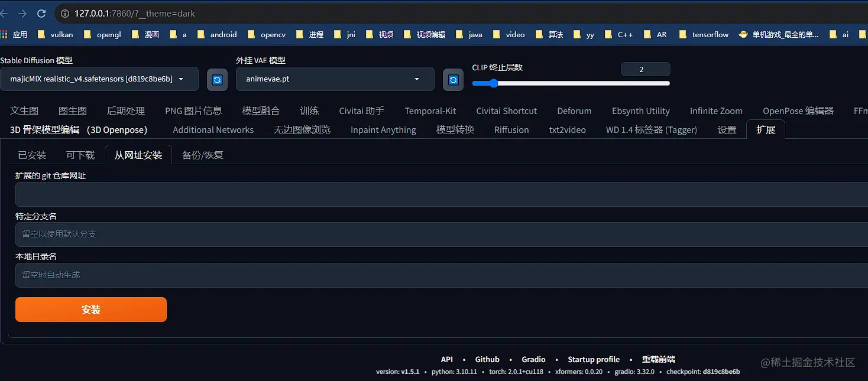Open the 单机游戏 bookmark
The height and width of the screenshot is (381, 868).
click(779, 35)
